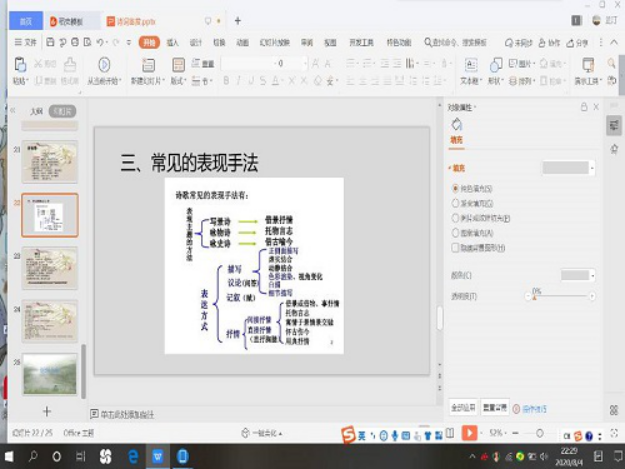Click the bold formatting icon
Viewport: 625px width, 469px height.
[x=226, y=80]
